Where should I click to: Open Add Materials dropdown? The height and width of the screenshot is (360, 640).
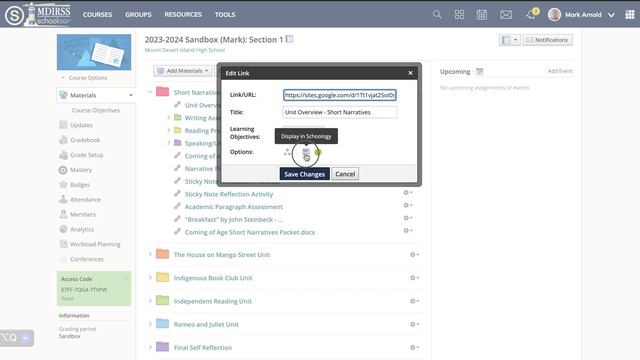[x=183, y=71]
